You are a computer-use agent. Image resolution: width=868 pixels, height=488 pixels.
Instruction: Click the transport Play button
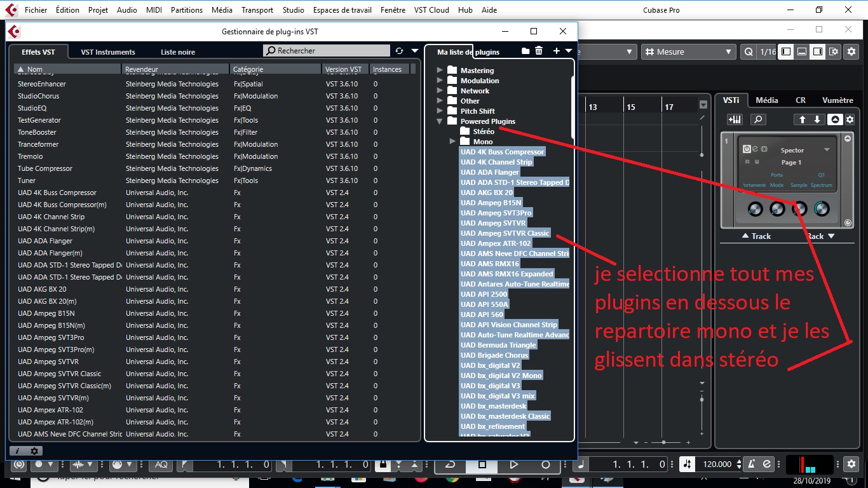(513, 464)
